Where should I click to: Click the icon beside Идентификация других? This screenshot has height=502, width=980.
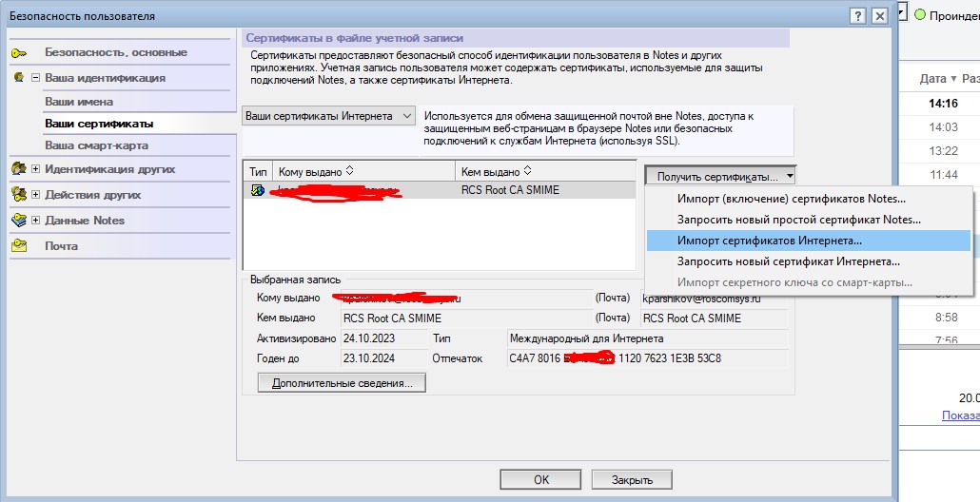point(19,169)
